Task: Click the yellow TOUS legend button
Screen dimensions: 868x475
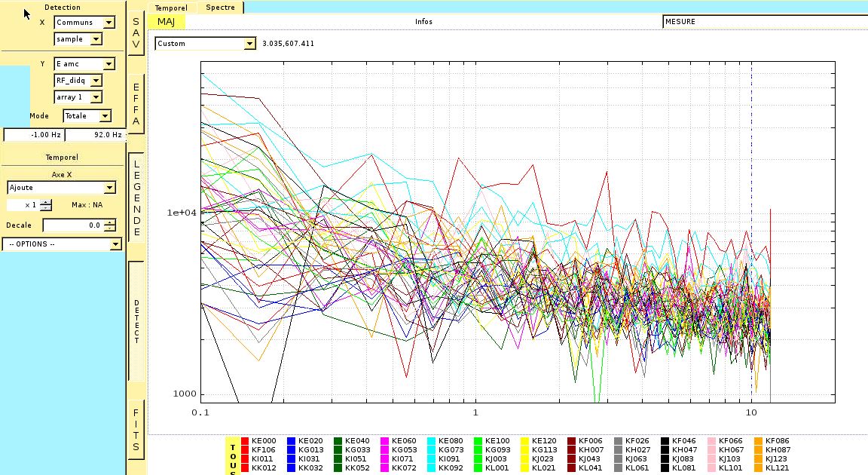Action: (233, 456)
